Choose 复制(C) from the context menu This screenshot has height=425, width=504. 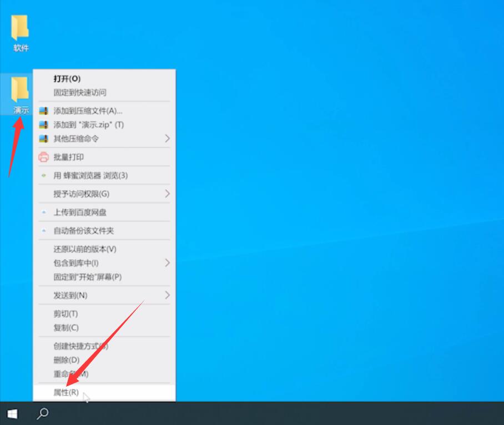[x=104, y=328]
